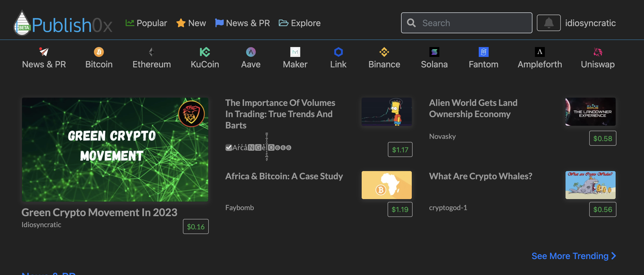
Task: Click the Search input field
Action: 467,23
